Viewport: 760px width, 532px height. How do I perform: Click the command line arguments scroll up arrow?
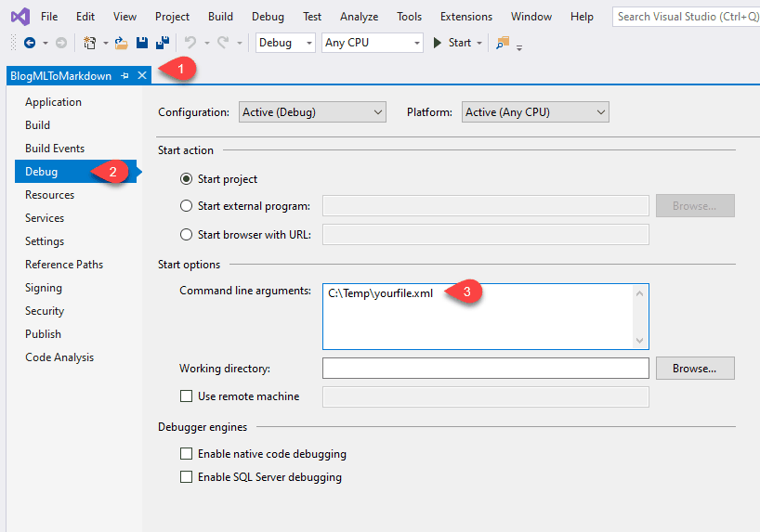639,293
